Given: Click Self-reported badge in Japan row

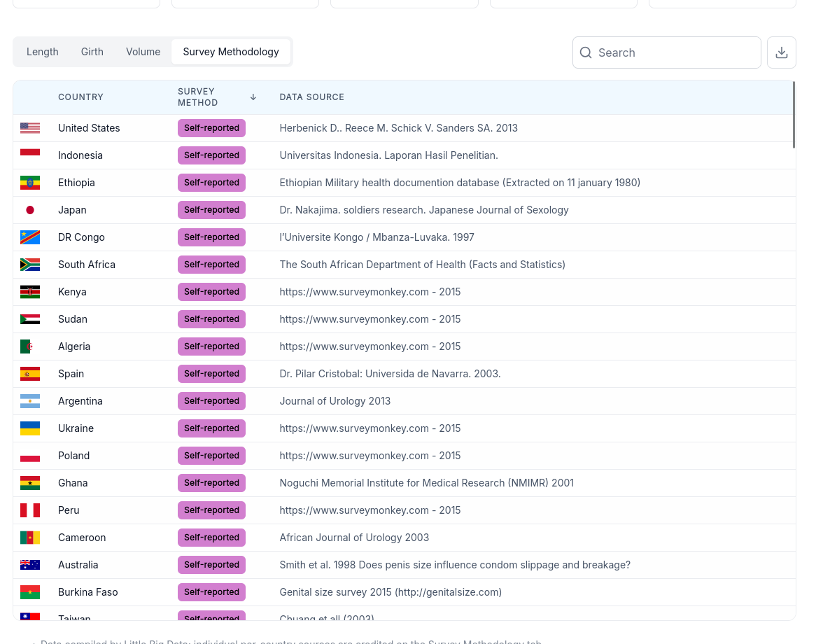Looking at the screenshot, I should pyautogui.click(x=211, y=210).
